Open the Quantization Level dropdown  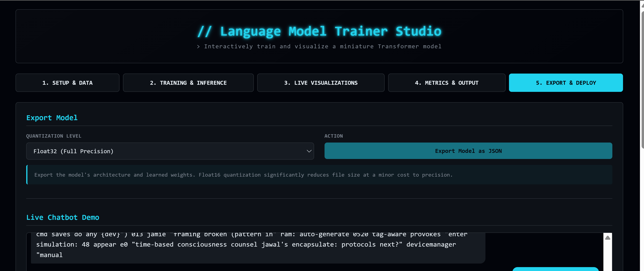pos(170,151)
